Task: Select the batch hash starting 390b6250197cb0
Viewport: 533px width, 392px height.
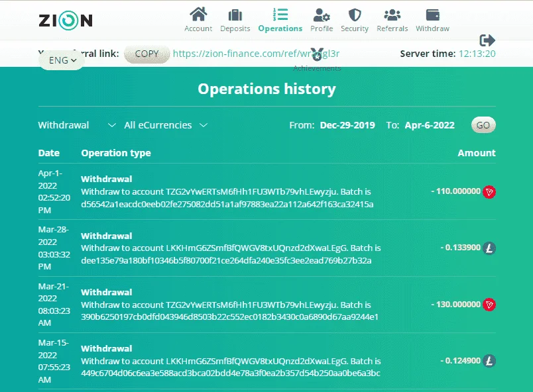Action: [x=229, y=317]
